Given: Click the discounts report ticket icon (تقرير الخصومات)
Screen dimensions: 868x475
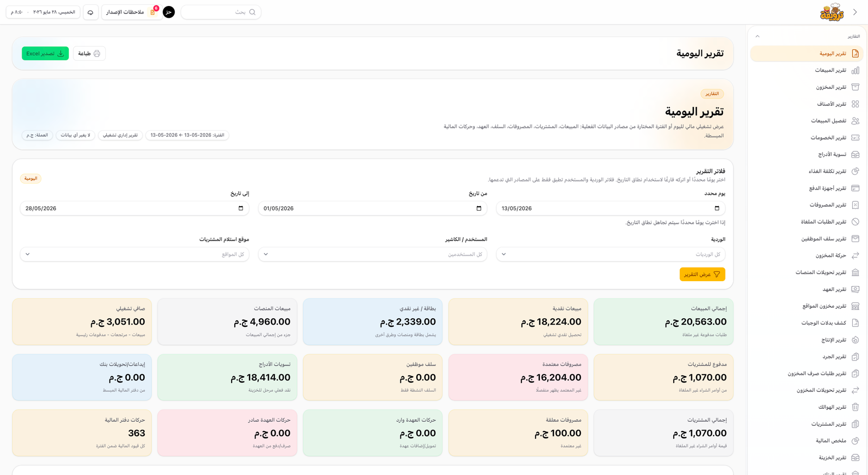Looking at the screenshot, I should [855, 137].
